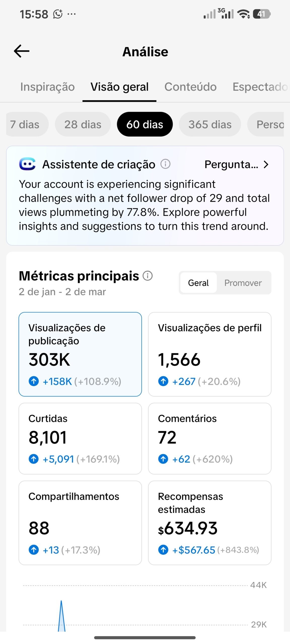Select the Comentários metric card
The height and width of the screenshot is (644, 290).
point(210,438)
